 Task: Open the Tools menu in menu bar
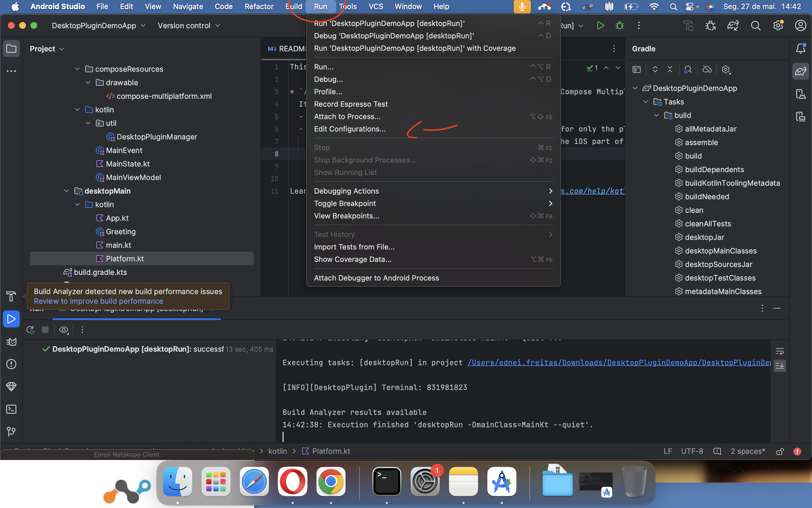(348, 7)
